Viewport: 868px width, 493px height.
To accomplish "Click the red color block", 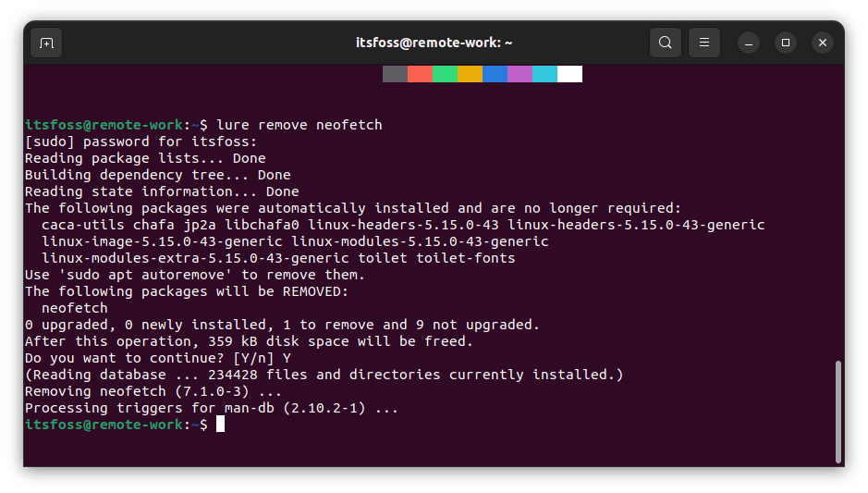I will 420,74.
